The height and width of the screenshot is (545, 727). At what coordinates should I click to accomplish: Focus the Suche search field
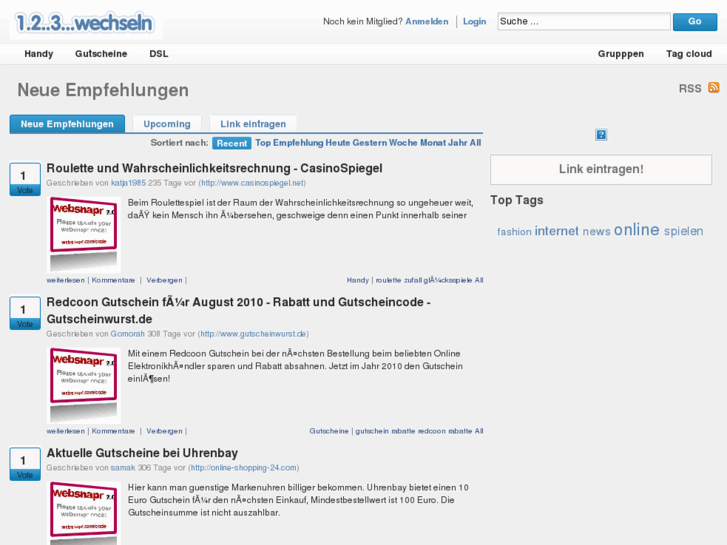tap(584, 21)
